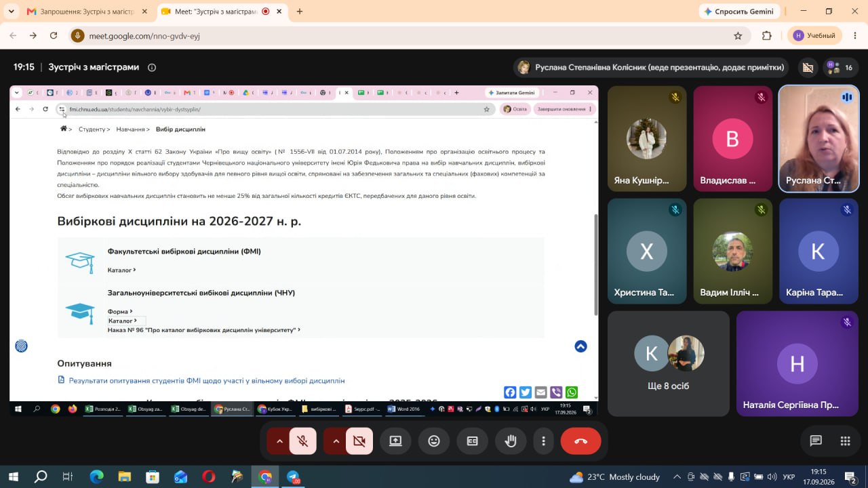Click the blue fingerprint icon in shared page
The height and width of the screenshot is (488, 868).
click(x=21, y=346)
